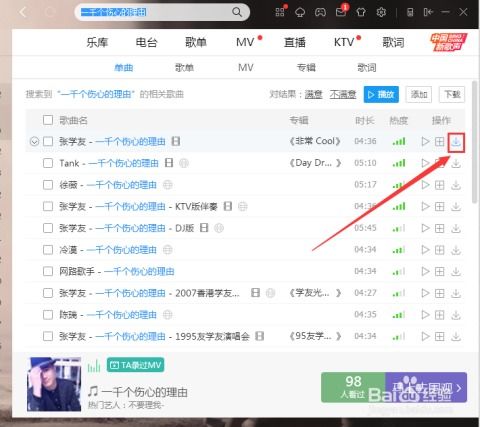The image size is (480, 427).
Task: Open the 《非常 Cool》 album link
Action: coord(315,141)
